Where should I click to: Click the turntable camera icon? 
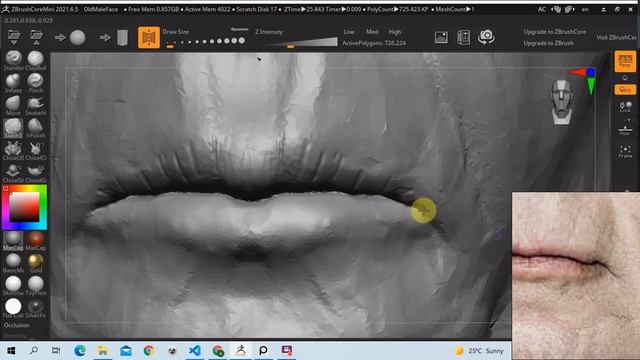pyautogui.click(x=486, y=37)
